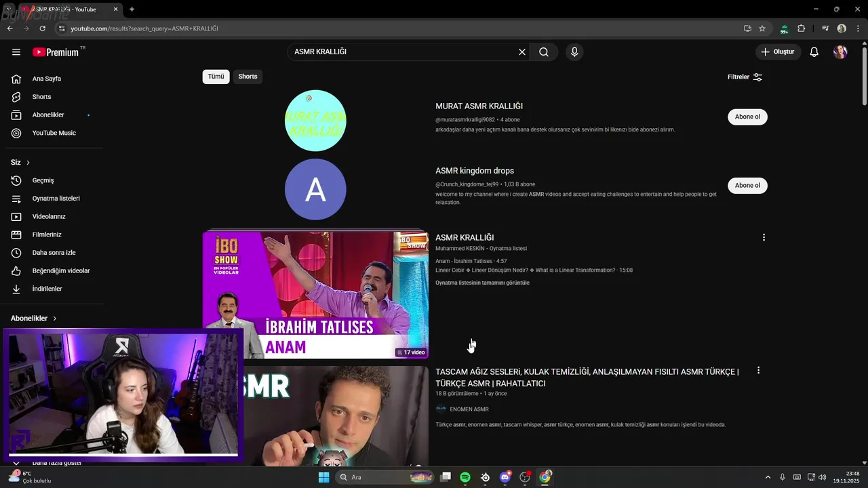Open the ASMR KRALLIĞI playlist title
Screen dimensions: 868x488
tap(465, 238)
